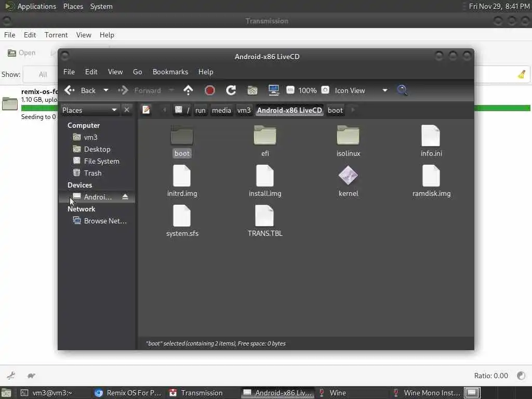The image size is (532, 399).
Task: Select the isolinux folder icon
Action: 348,136
